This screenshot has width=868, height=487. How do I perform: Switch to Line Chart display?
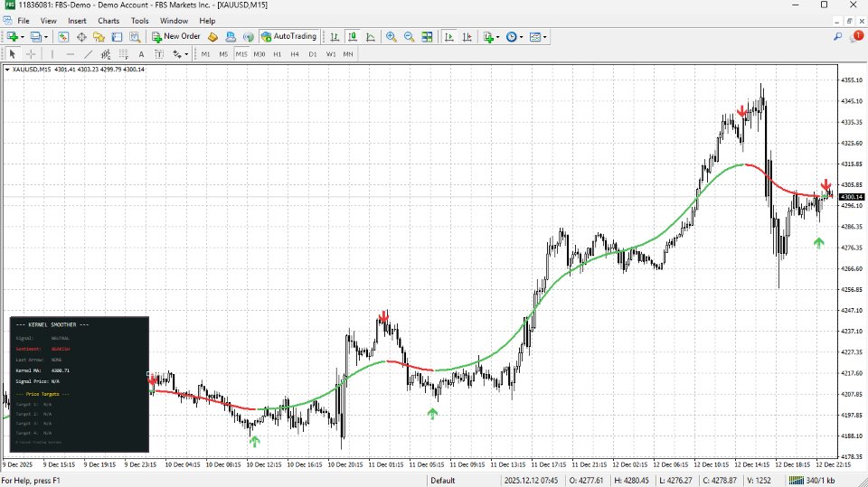click(x=371, y=37)
